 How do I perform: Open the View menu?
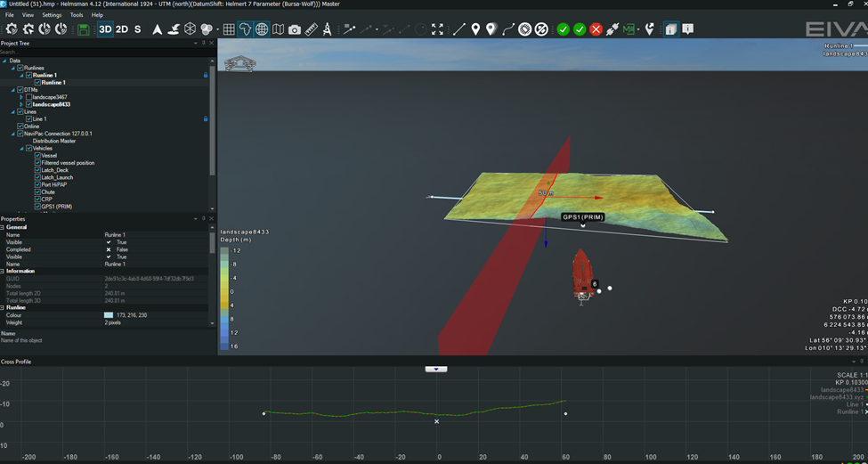click(x=28, y=15)
